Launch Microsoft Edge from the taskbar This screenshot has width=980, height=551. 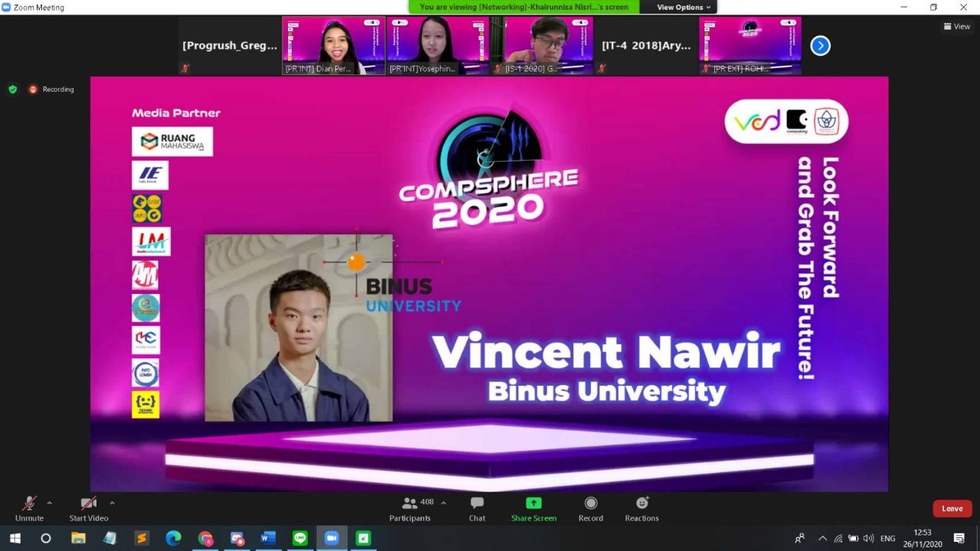173,538
